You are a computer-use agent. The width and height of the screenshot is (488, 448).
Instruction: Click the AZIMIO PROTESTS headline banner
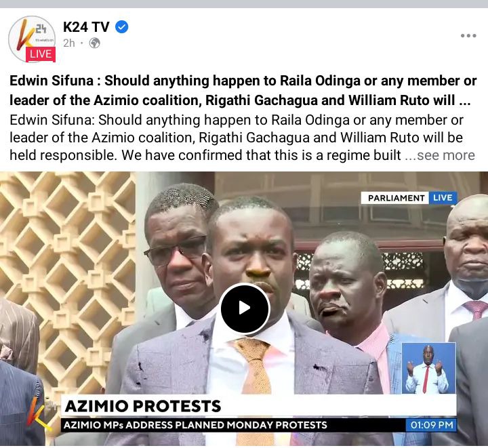(143, 406)
